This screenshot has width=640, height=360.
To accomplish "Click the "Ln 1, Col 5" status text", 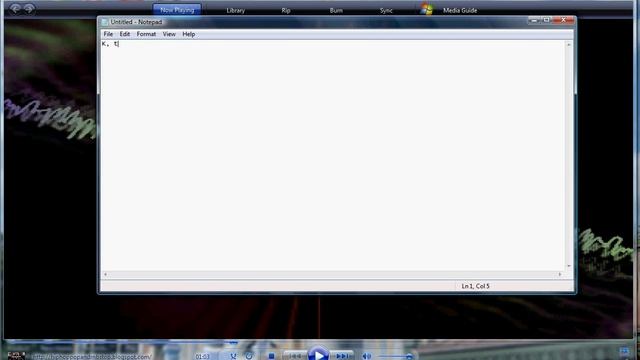I will point(475,286).
